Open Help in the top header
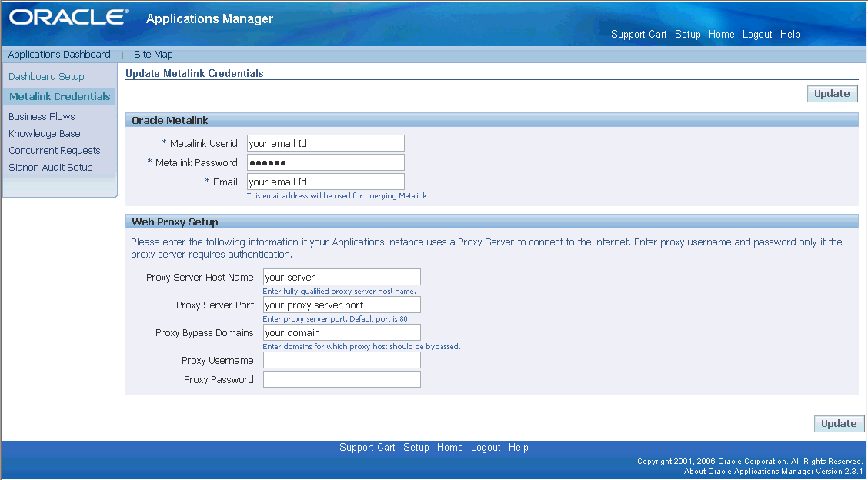This screenshot has width=868, height=480. click(x=790, y=35)
